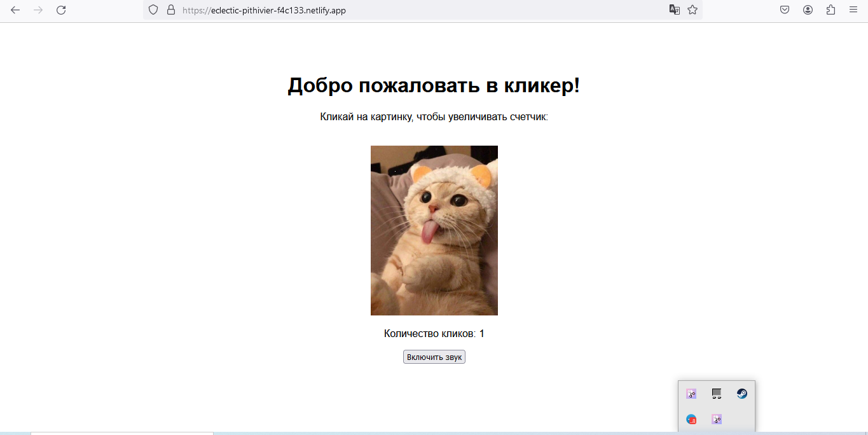Click the scissors tray icon left of monitor icon
Image resolution: width=868 pixels, height=435 pixels.
pyautogui.click(x=691, y=394)
